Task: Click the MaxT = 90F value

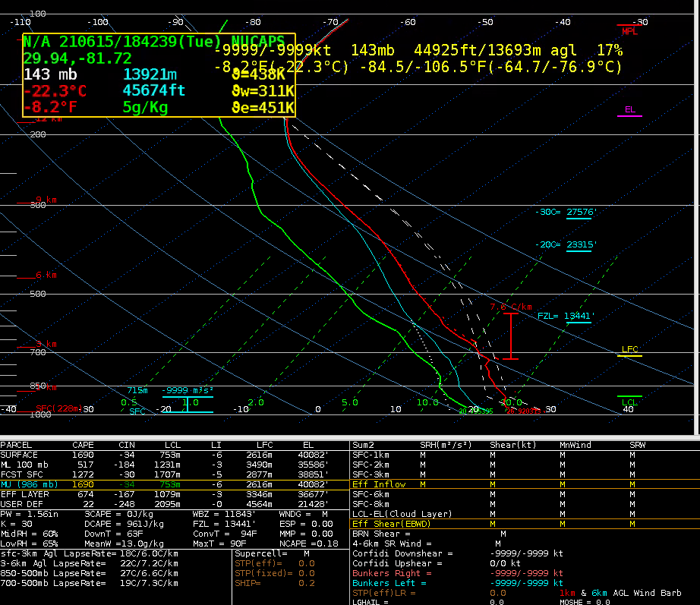Action: coord(219,544)
